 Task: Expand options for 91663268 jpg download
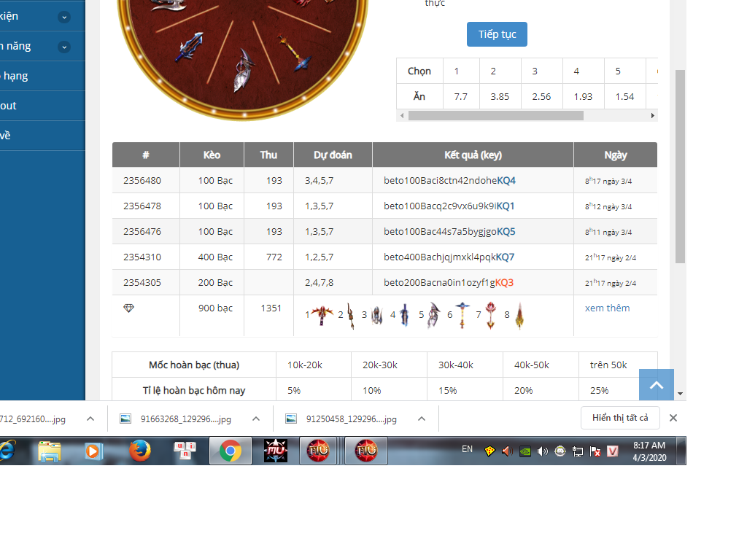click(256, 419)
